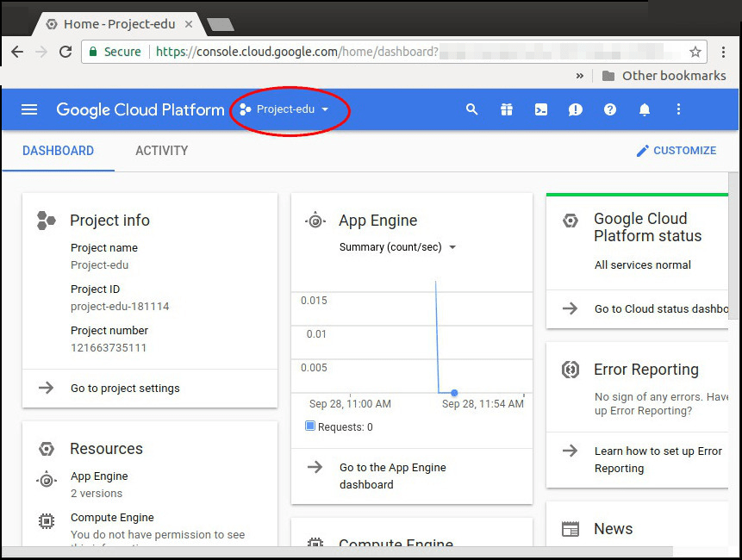This screenshot has width=742, height=560.
Task: Click the green Secure padlock icon
Action: click(93, 52)
